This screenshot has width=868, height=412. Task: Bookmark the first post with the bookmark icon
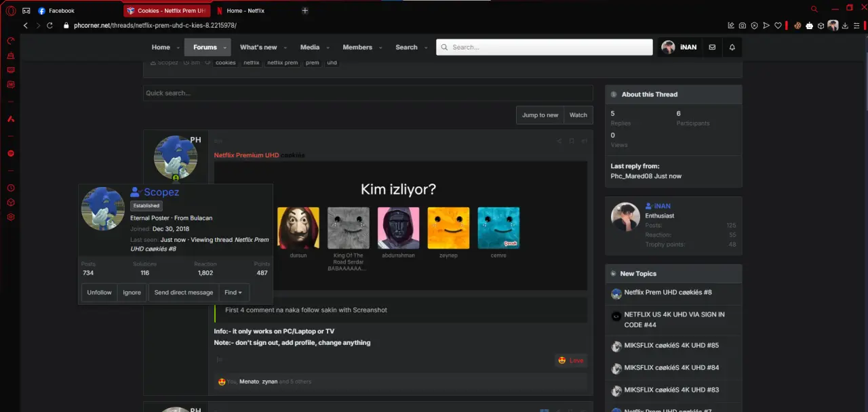(572, 141)
